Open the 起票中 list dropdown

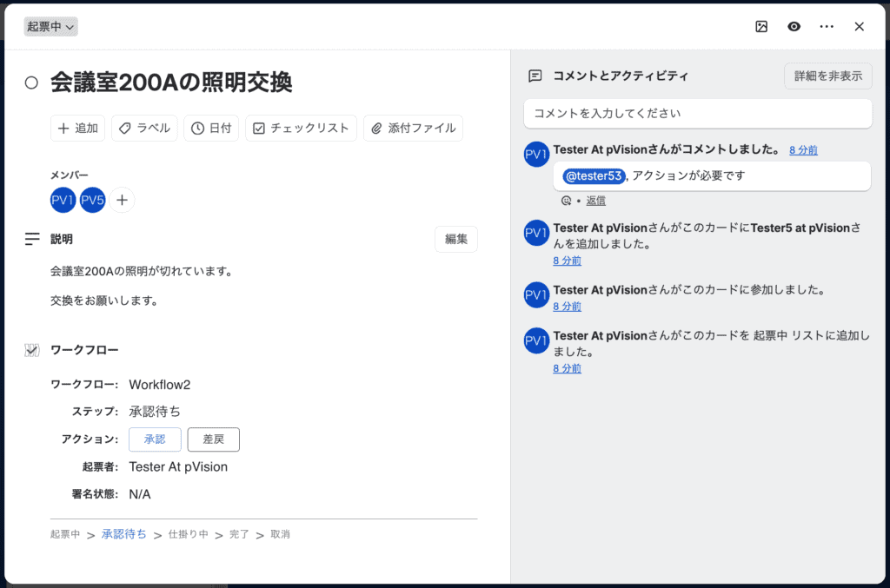coord(50,27)
